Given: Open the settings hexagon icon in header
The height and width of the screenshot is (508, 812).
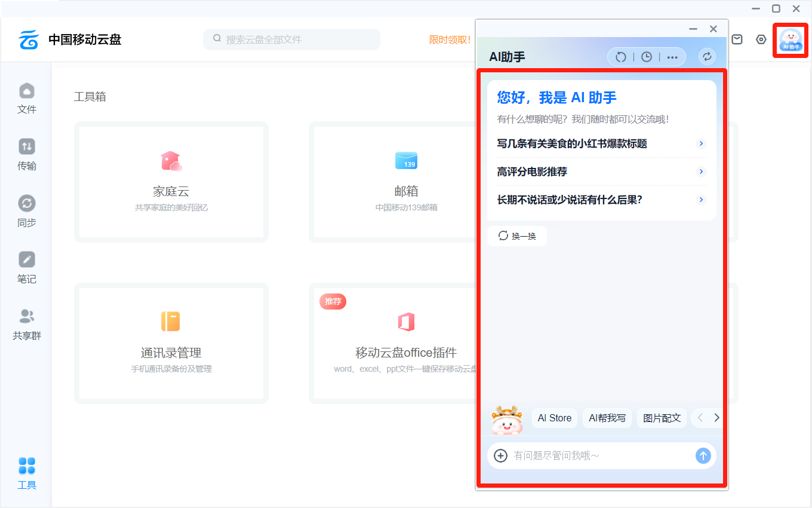Looking at the screenshot, I should pyautogui.click(x=761, y=39).
